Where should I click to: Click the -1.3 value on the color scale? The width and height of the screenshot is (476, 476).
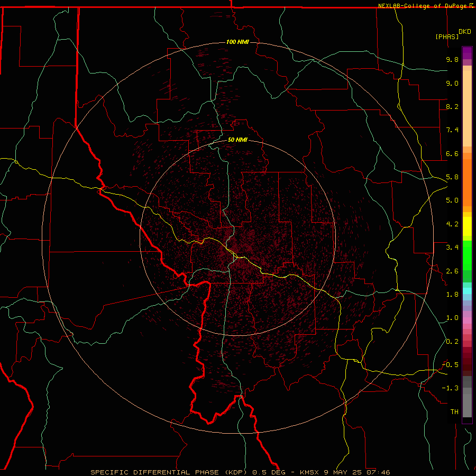(x=450, y=388)
